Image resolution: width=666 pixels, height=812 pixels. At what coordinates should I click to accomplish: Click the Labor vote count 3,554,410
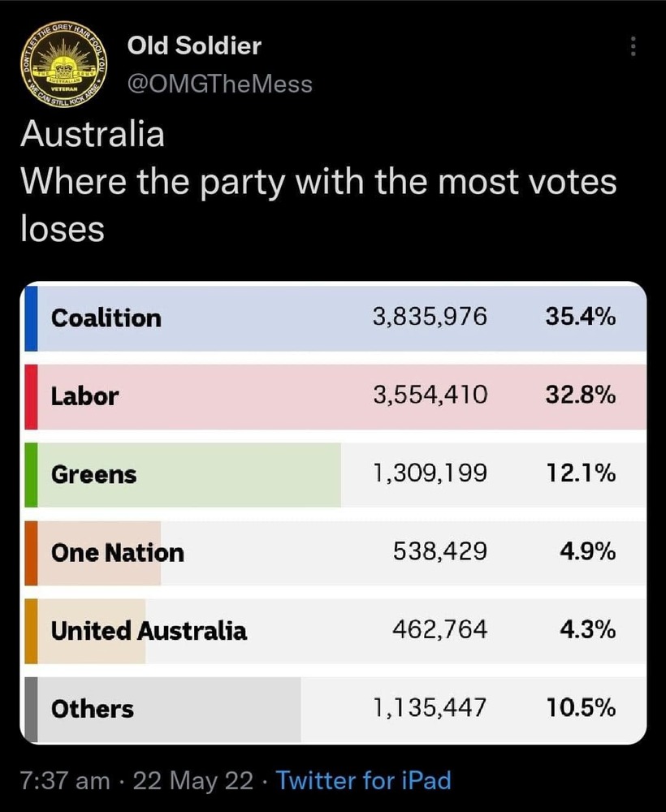tap(430, 396)
